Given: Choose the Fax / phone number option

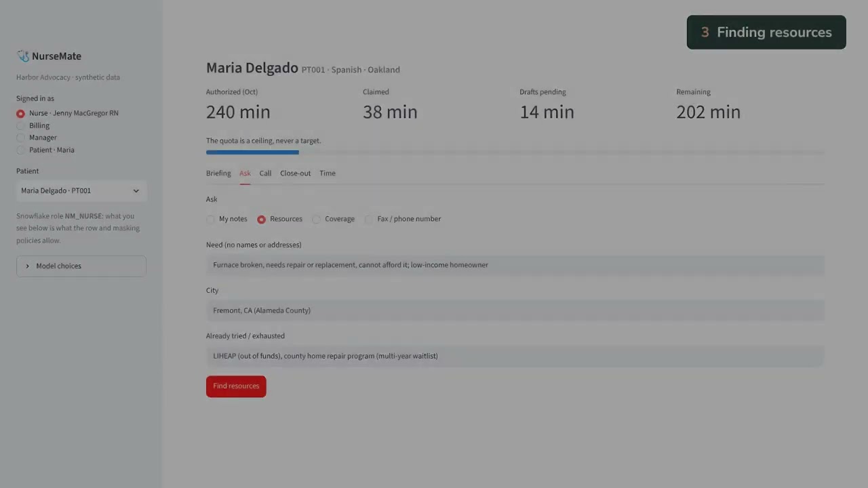Looking at the screenshot, I should coord(403,219).
